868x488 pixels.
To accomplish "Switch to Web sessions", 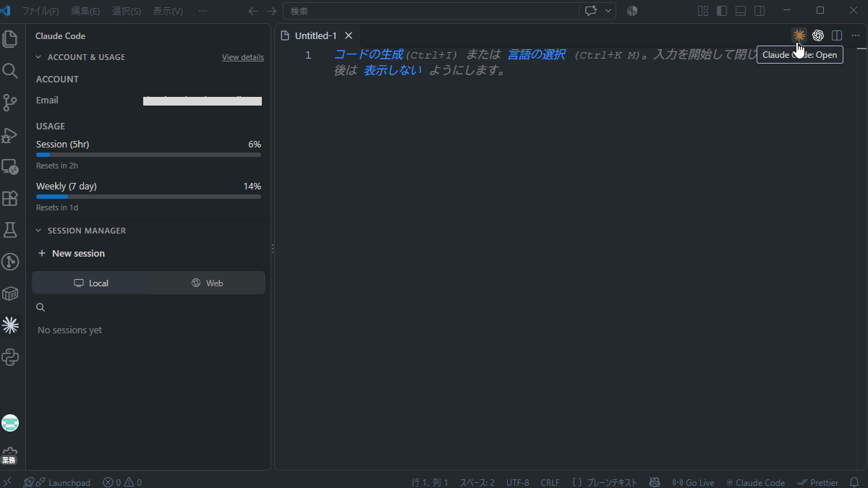I will [x=208, y=283].
